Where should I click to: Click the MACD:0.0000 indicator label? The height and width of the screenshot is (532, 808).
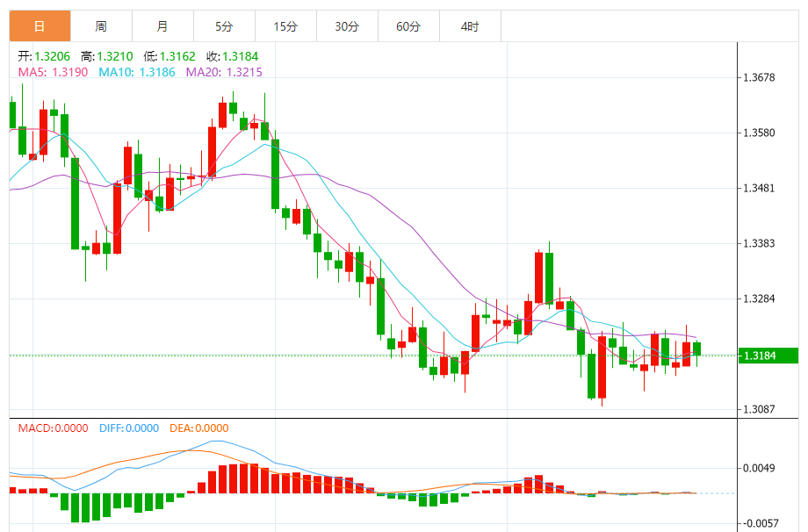(x=53, y=428)
